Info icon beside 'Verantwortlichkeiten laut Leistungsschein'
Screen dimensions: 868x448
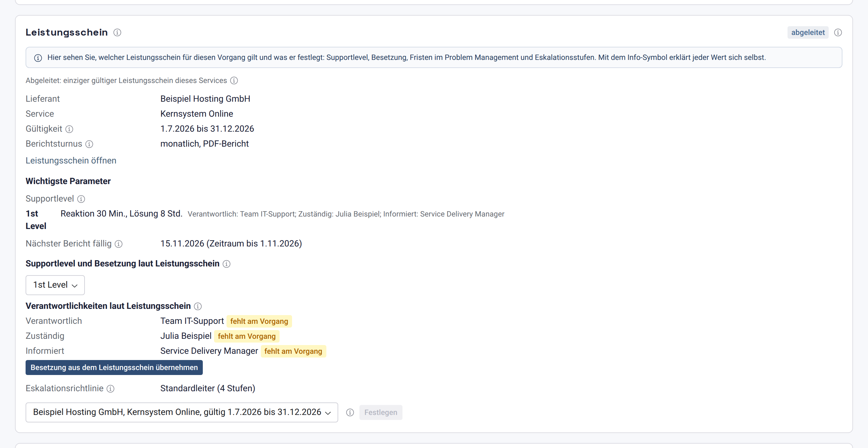198,306
